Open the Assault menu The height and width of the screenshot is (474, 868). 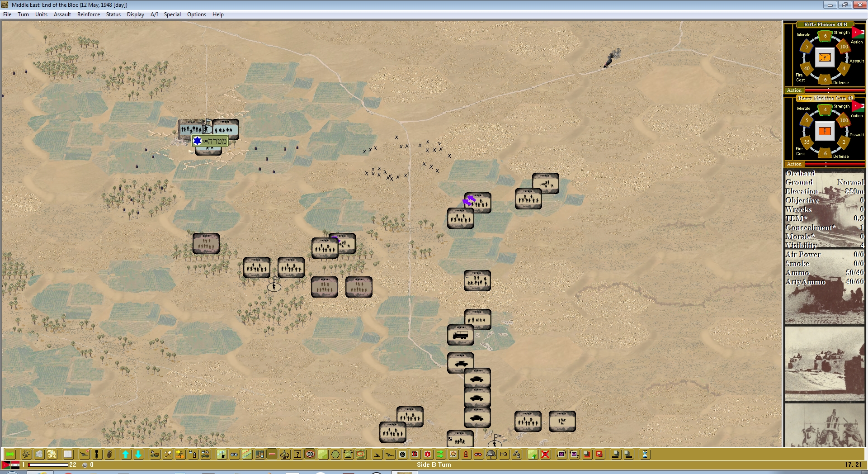click(x=62, y=14)
